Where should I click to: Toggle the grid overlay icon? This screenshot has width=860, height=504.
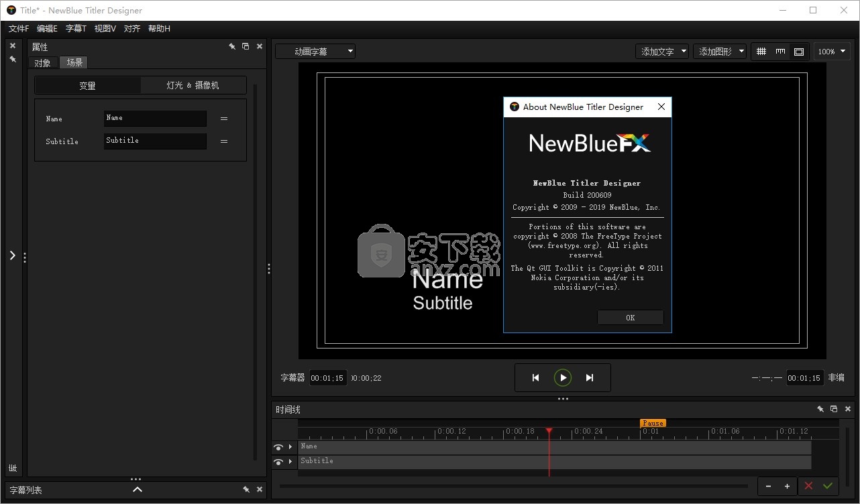(761, 52)
